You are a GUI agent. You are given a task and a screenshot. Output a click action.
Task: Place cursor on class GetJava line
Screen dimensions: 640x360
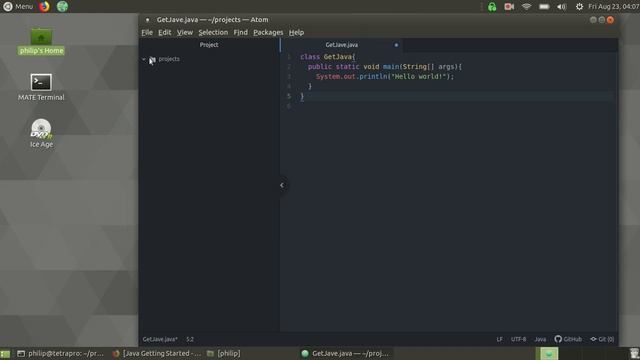click(x=328, y=57)
